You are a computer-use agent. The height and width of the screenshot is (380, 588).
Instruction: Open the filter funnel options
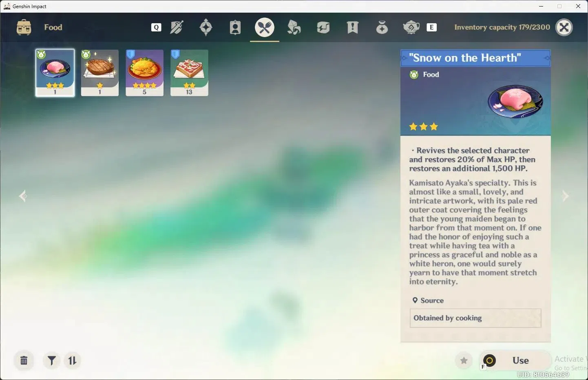tap(52, 360)
